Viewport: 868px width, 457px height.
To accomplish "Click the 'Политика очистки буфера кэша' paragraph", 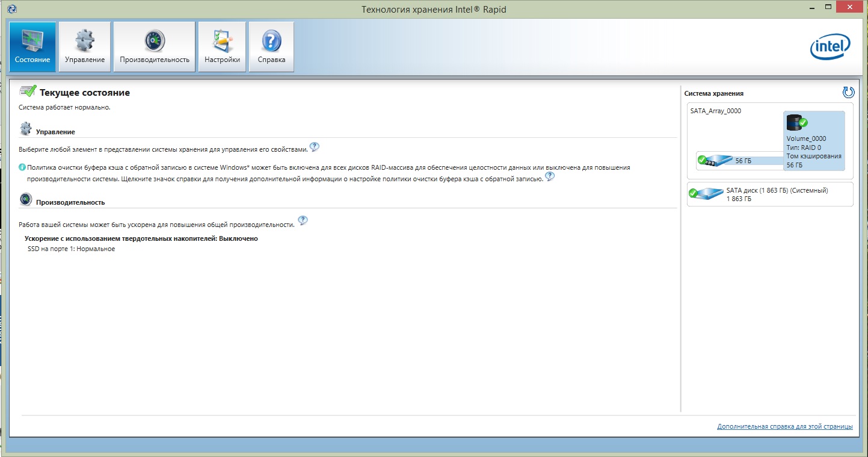I will click(328, 173).
